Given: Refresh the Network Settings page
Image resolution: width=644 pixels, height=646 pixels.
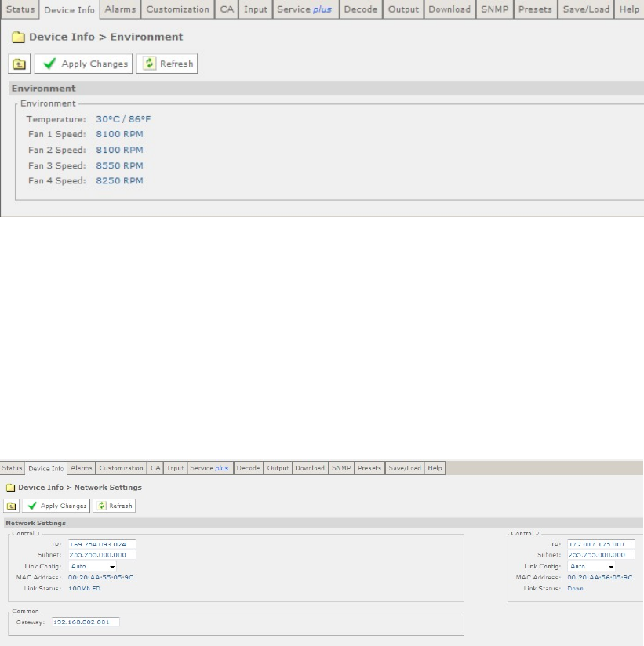Looking at the screenshot, I should pos(114,506).
